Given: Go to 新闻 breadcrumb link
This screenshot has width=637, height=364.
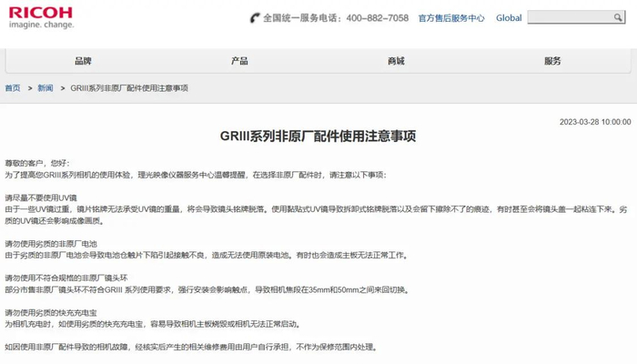Looking at the screenshot, I should [x=45, y=87].
